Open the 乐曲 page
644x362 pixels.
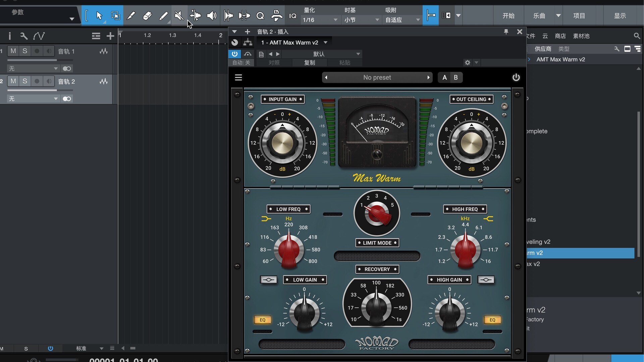click(x=539, y=16)
